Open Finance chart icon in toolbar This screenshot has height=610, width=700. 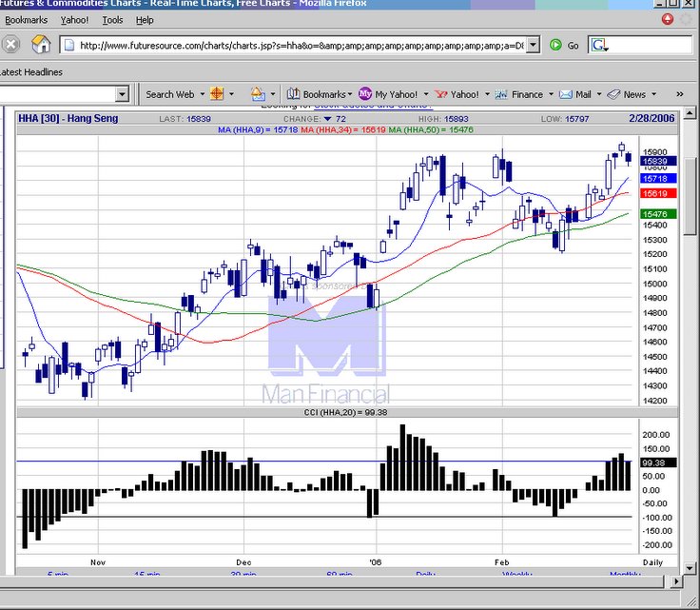[x=501, y=94]
